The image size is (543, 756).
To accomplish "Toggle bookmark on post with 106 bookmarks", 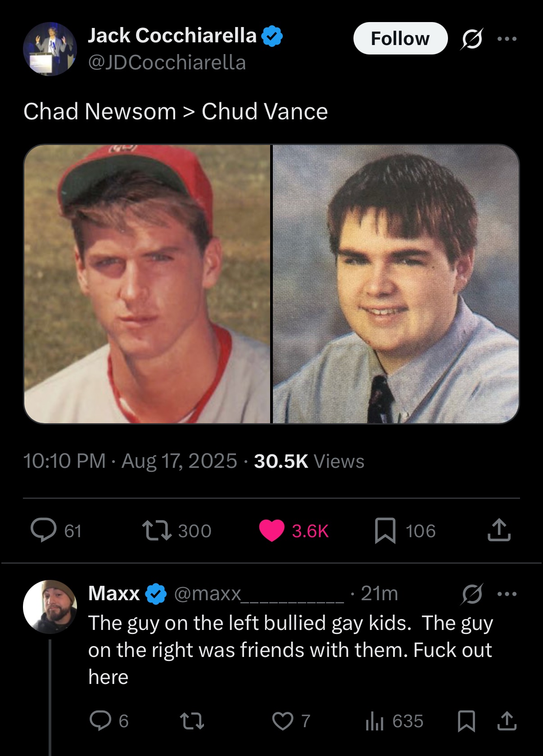I will coord(405,530).
